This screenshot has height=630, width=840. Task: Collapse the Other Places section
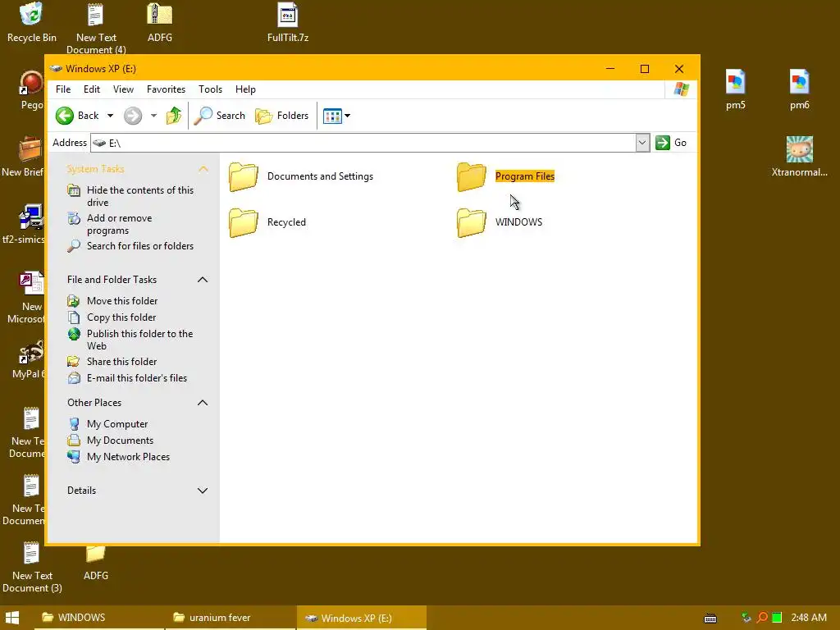203,403
